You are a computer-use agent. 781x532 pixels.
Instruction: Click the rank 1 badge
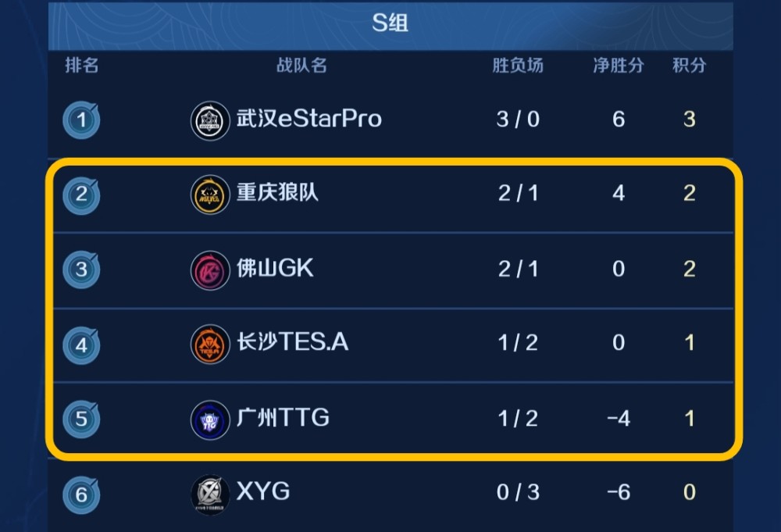81,120
